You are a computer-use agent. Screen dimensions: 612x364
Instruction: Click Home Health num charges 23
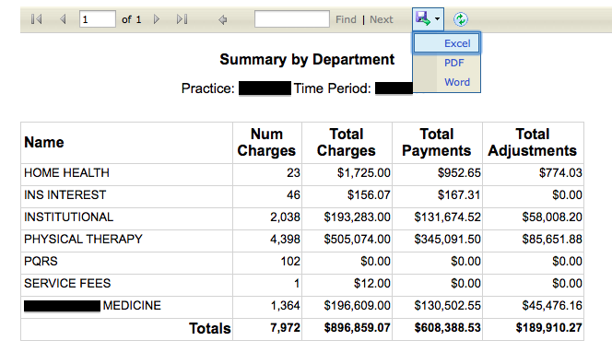(293, 173)
